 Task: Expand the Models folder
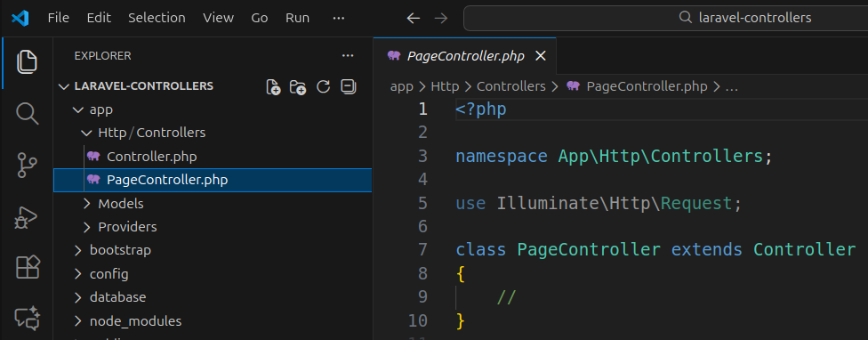pos(213,204)
